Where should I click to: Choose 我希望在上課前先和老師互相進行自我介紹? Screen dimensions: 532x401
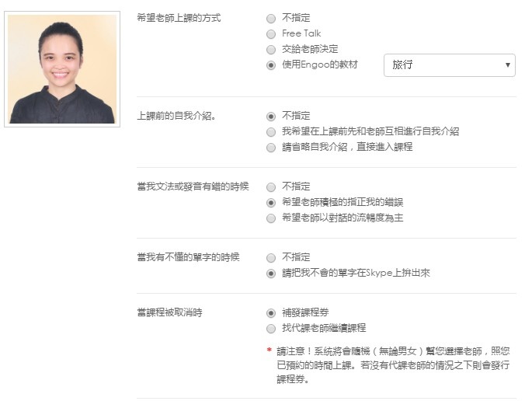pos(271,132)
